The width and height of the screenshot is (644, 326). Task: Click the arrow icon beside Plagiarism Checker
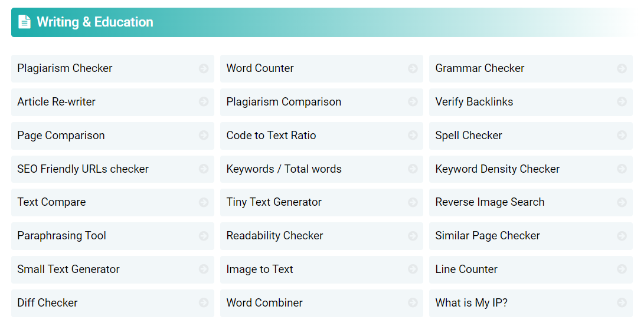coord(204,68)
